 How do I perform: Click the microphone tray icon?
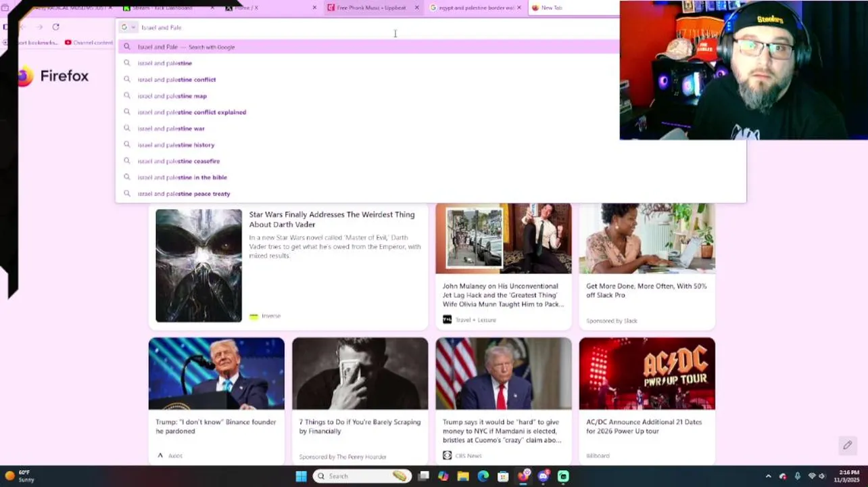[x=798, y=476]
